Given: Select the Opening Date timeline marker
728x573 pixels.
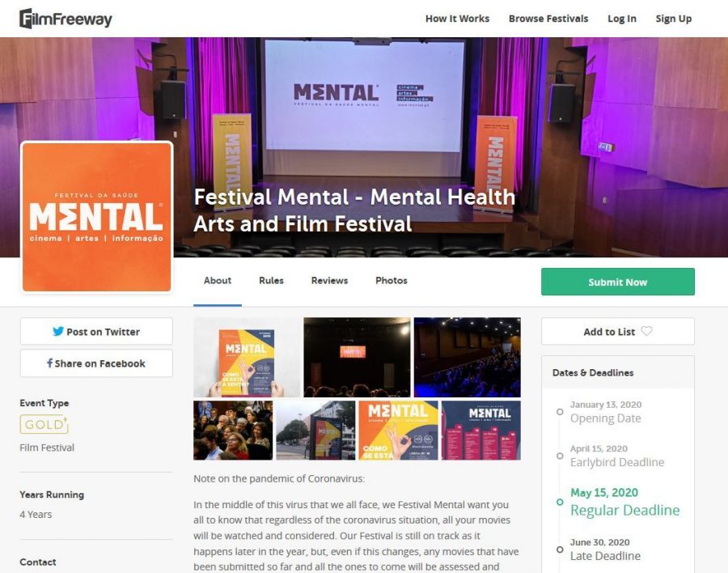Looking at the screenshot, I should pos(560,412).
